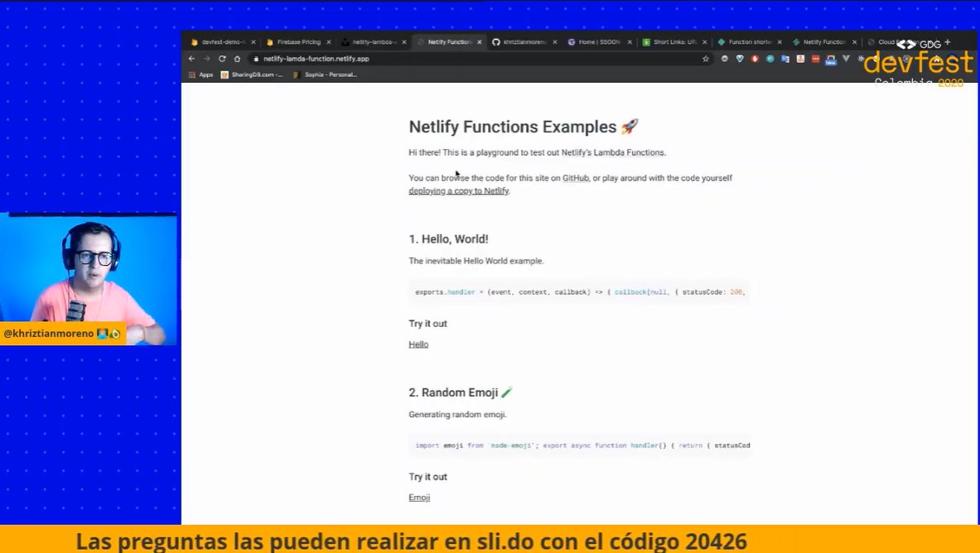Image resolution: width=980 pixels, height=553 pixels.
Task: Open the home page via house icon
Action: click(238, 59)
